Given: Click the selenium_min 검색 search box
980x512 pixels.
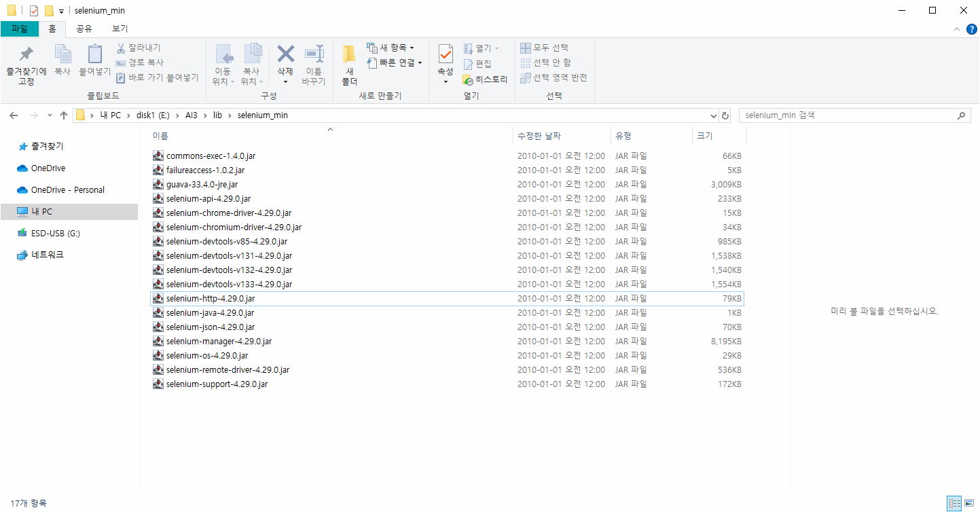Looking at the screenshot, I should [854, 115].
